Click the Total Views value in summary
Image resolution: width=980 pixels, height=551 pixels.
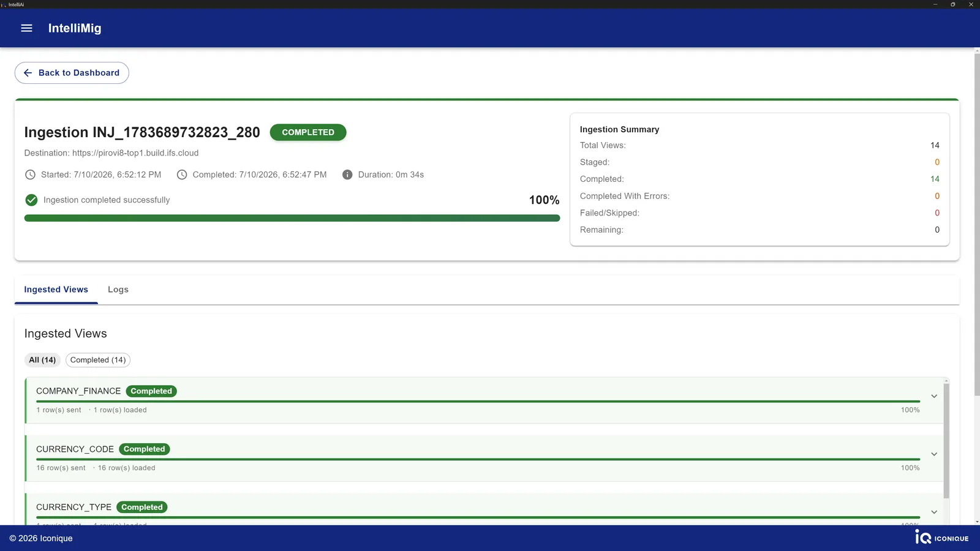coord(935,145)
